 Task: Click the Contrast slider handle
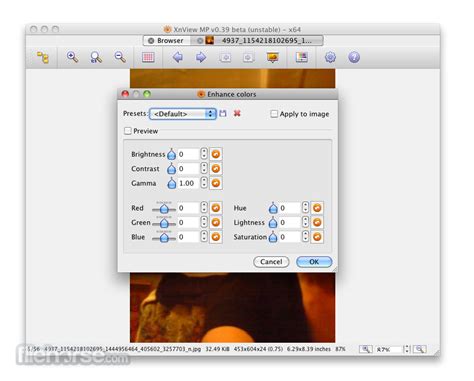pos(171,169)
